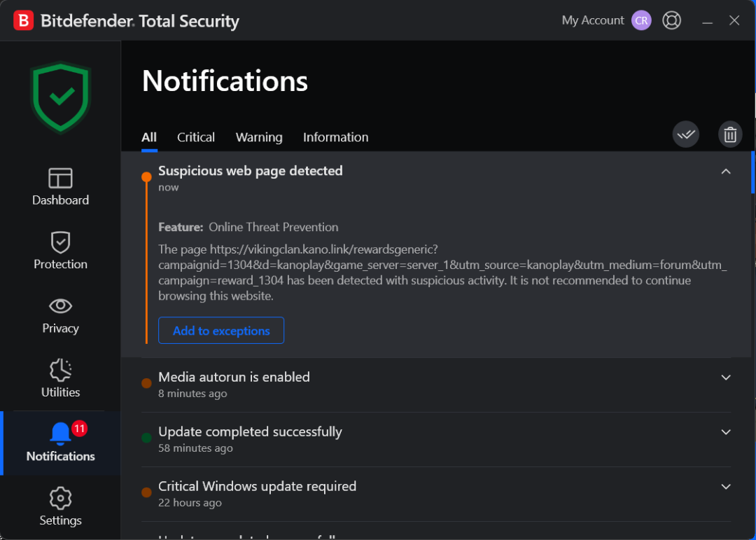Click the Notifications page heading

pyautogui.click(x=225, y=81)
